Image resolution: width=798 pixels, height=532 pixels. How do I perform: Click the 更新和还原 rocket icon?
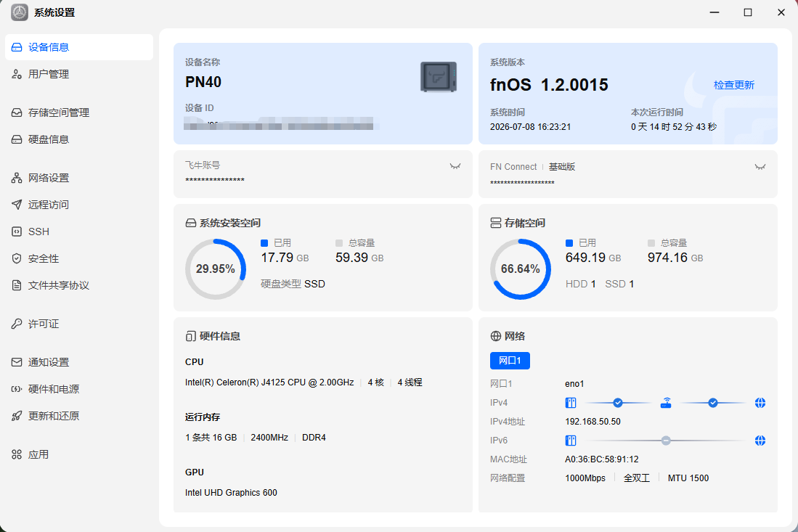[17, 416]
